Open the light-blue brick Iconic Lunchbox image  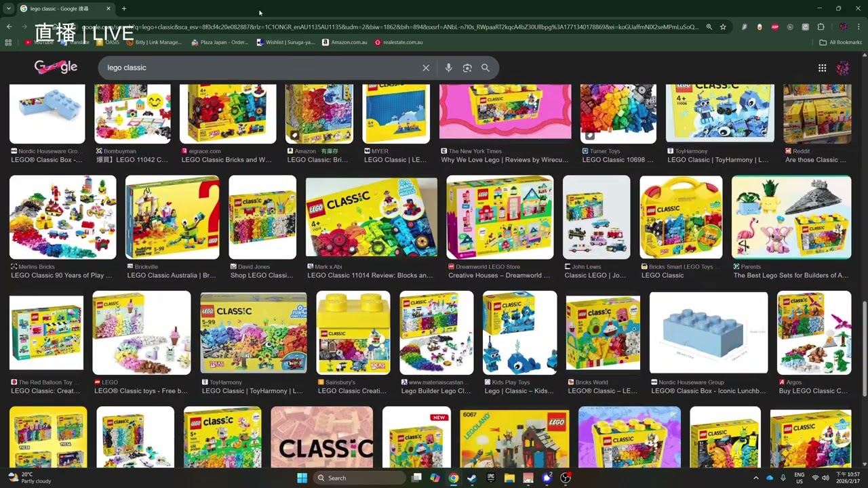(709, 333)
